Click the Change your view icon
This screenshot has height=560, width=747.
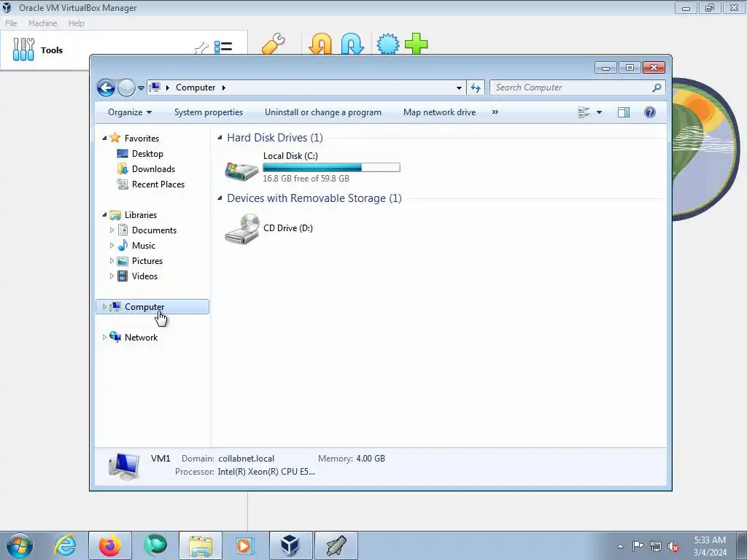(x=584, y=112)
